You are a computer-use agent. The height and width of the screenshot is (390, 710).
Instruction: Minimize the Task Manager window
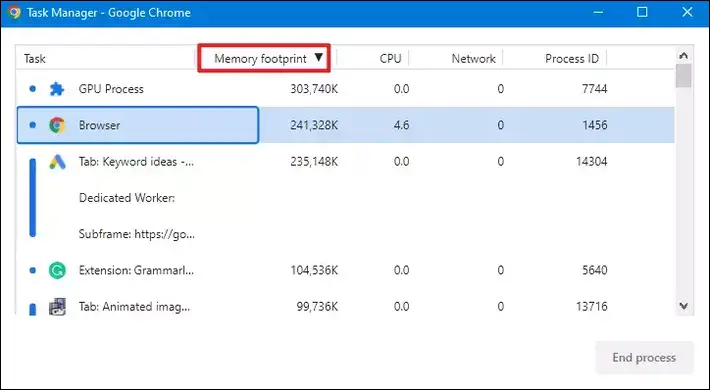pos(598,12)
